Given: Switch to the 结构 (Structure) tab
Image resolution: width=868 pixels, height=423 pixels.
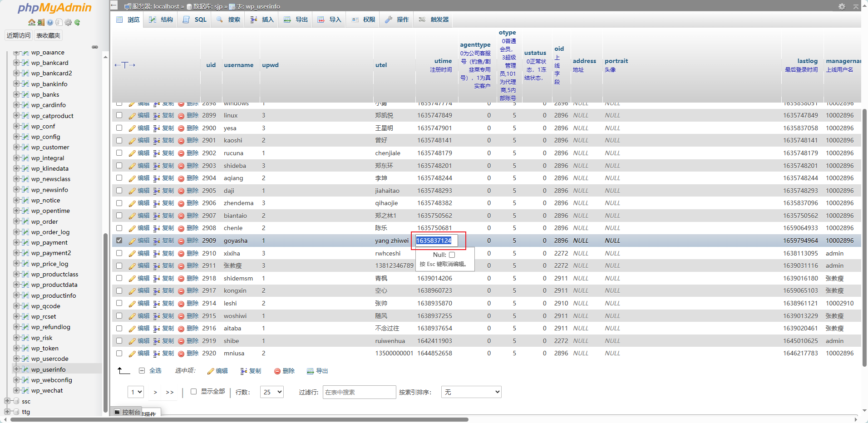Looking at the screenshot, I should pyautogui.click(x=161, y=20).
